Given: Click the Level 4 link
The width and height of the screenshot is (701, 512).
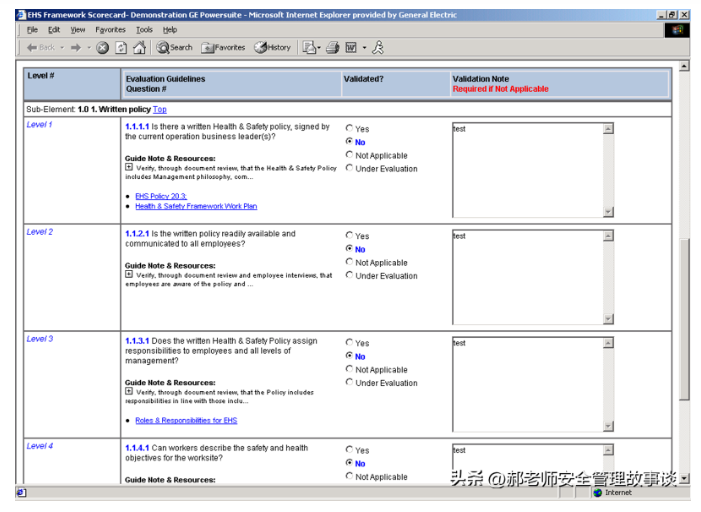Looking at the screenshot, I should click(x=39, y=446).
